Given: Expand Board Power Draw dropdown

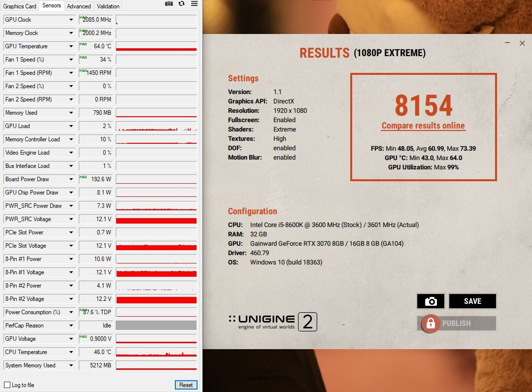Looking at the screenshot, I should 71,179.
